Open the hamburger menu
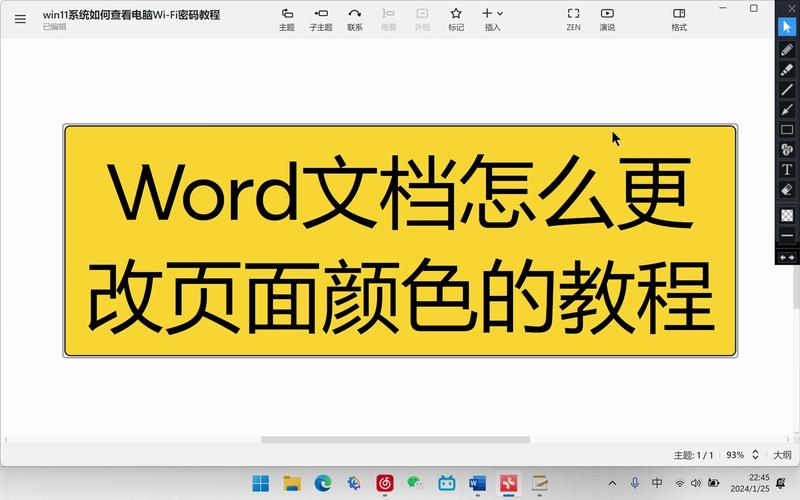The width and height of the screenshot is (800, 500). click(20, 20)
